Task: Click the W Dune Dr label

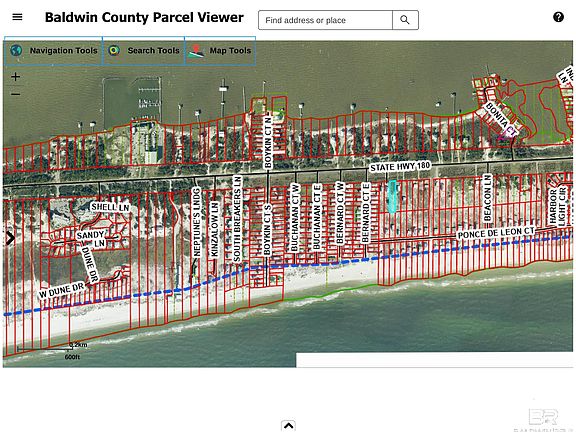Action: (61, 290)
